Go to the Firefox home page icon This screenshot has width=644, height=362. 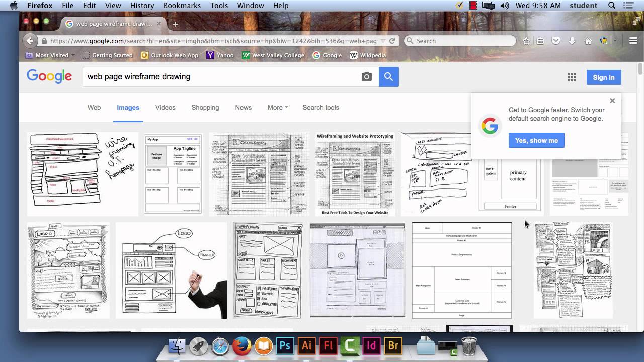click(x=588, y=41)
